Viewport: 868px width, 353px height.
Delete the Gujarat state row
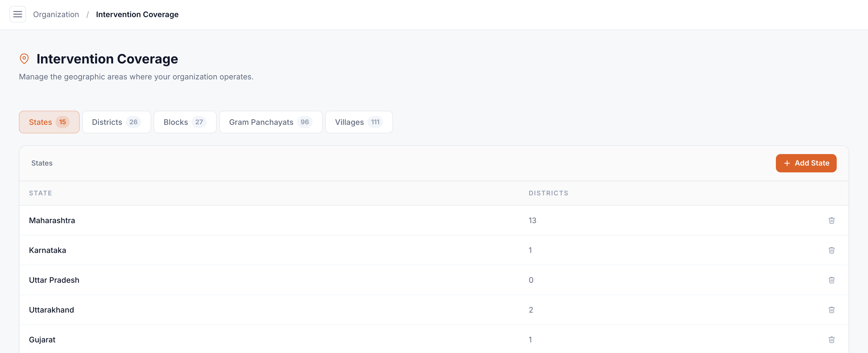(831, 339)
